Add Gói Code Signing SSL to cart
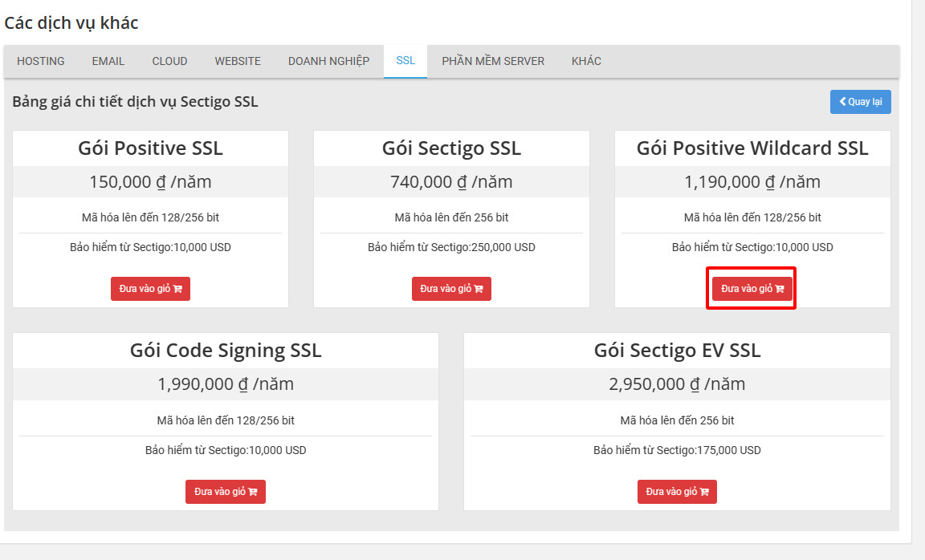This screenshot has height=560, width=925. pyautogui.click(x=226, y=492)
